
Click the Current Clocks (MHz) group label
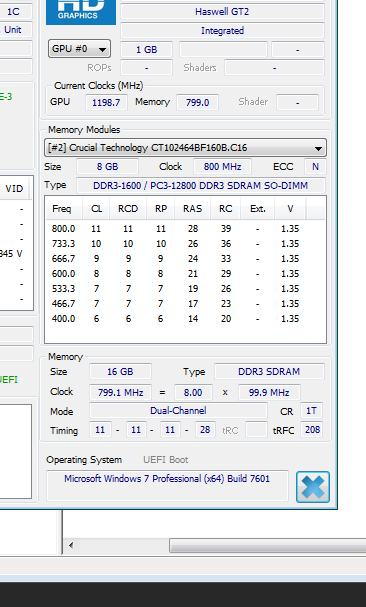coord(98,86)
